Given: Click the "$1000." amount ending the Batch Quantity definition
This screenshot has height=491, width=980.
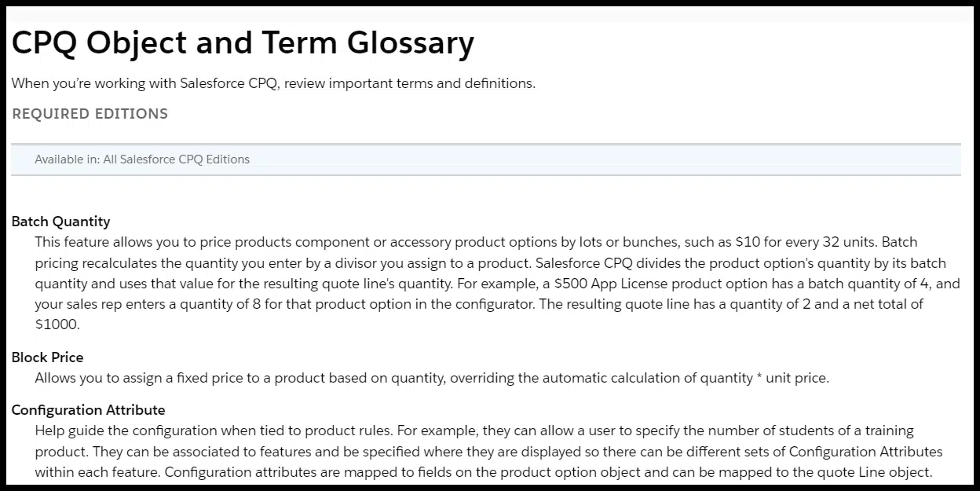Looking at the screenshot, I should coord(57,324).
